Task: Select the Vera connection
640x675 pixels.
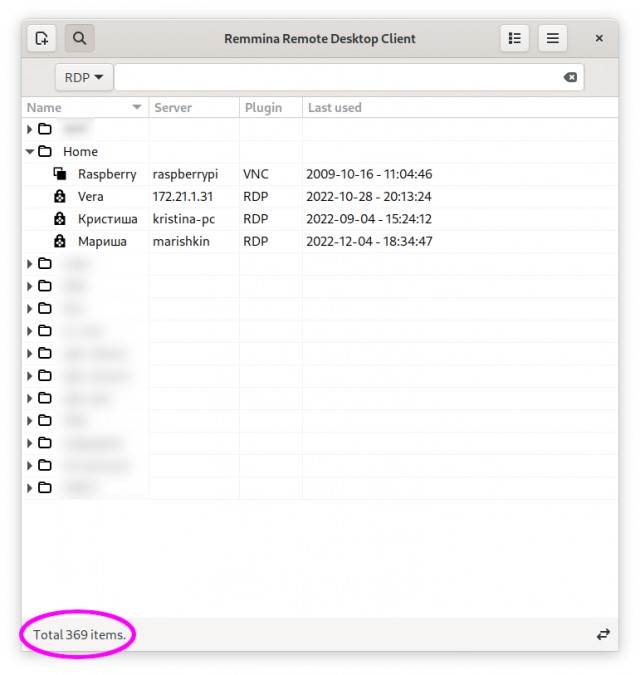Action: click(320, 196)
